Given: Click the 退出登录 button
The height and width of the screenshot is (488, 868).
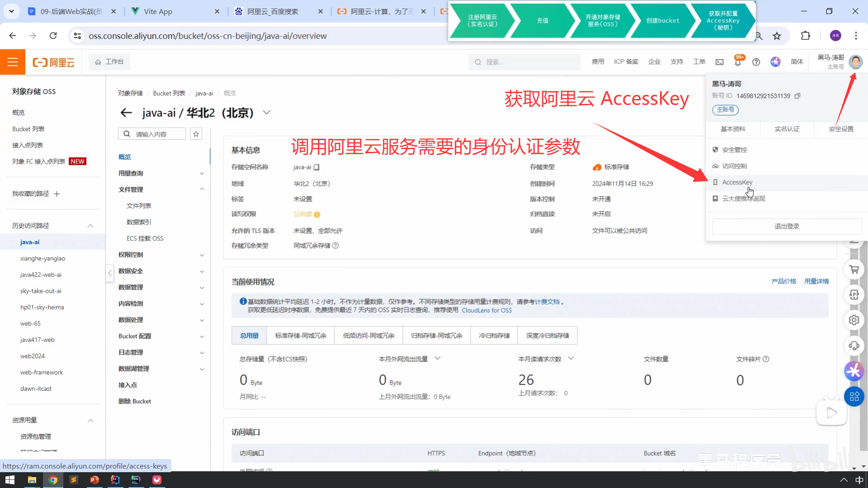Looking at the screenshot, I should pos(787,226).
